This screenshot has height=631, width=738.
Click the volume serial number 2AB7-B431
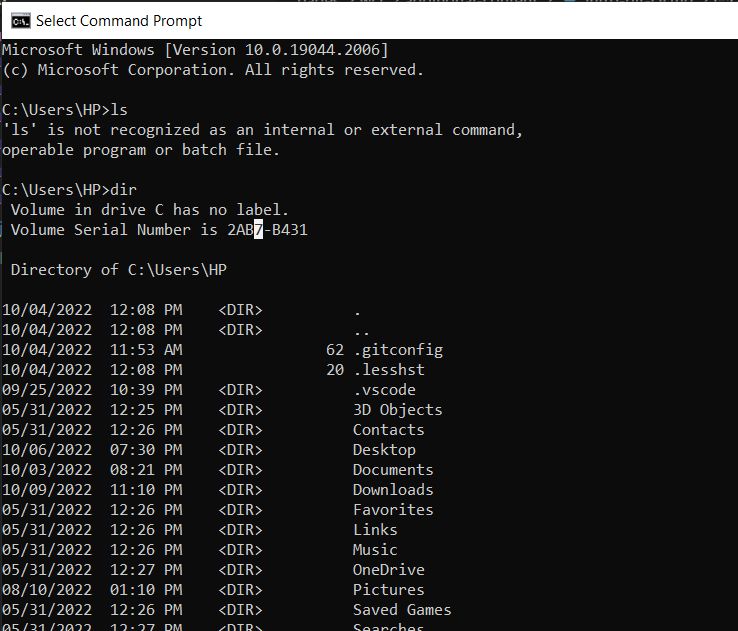(x=267, y=230)
